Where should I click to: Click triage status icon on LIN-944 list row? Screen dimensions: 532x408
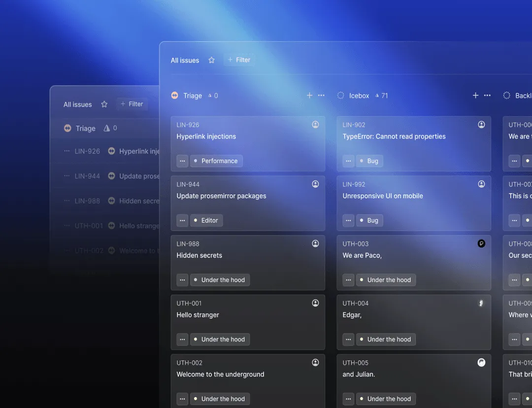tap(111, 176)
